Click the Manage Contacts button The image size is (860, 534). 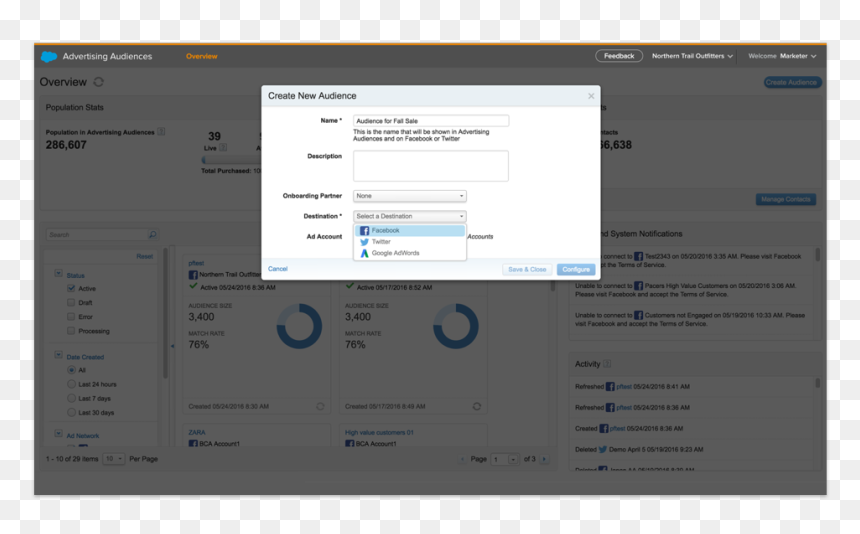[x=785, y=199]
